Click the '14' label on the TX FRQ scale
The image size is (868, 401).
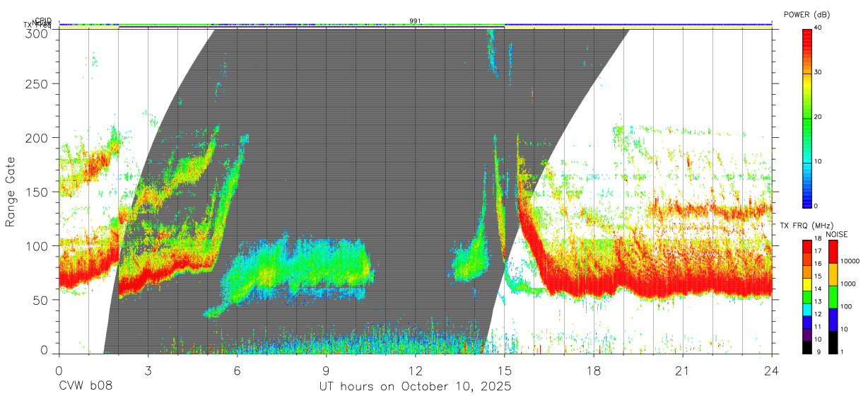point(818,289)
